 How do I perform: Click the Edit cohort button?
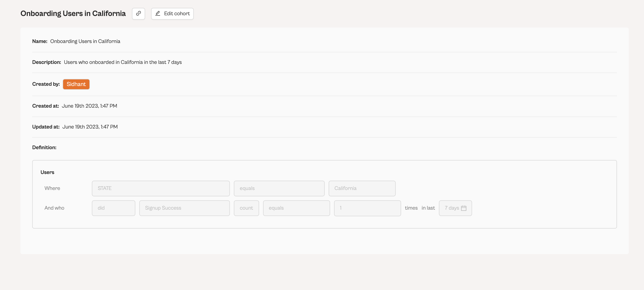tap(172, 14)
